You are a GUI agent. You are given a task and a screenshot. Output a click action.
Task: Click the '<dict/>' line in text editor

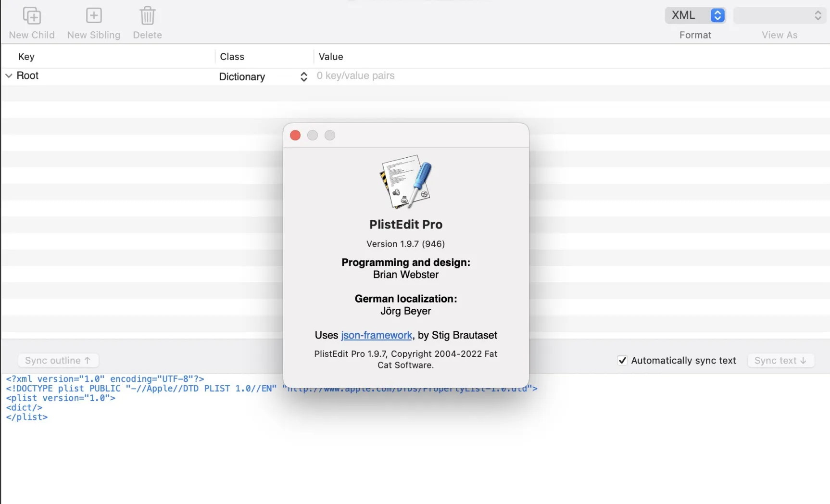click(x=24, y=408)
